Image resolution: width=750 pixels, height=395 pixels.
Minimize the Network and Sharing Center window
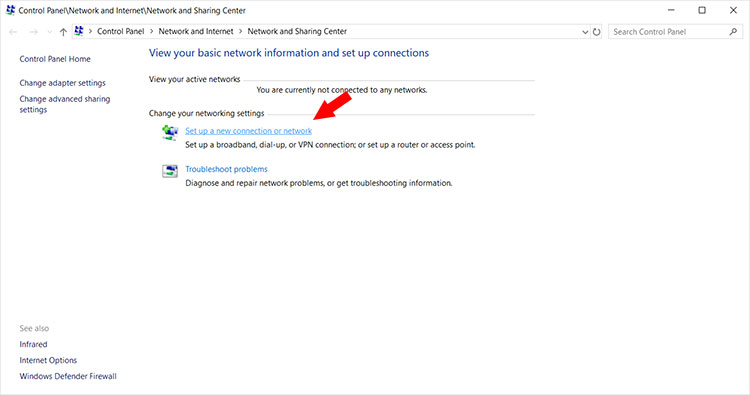coord(671,10)
